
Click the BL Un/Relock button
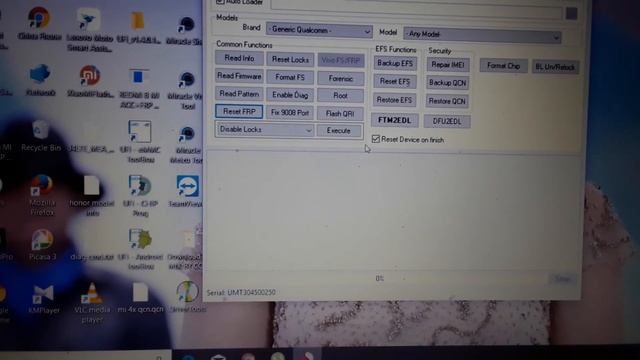click(x=555, y=67)
